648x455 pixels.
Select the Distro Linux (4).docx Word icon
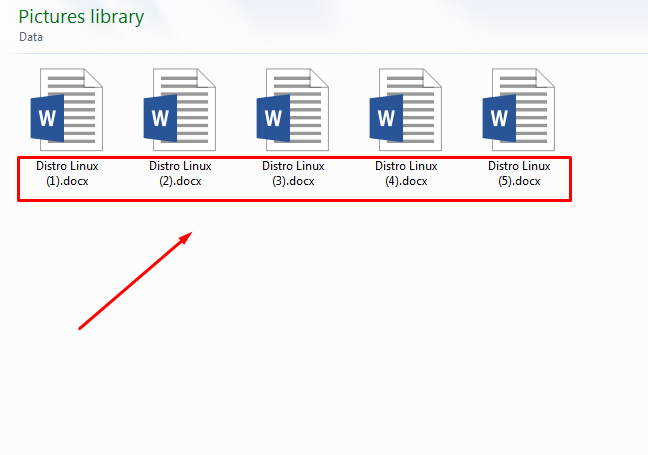[405, 110]
